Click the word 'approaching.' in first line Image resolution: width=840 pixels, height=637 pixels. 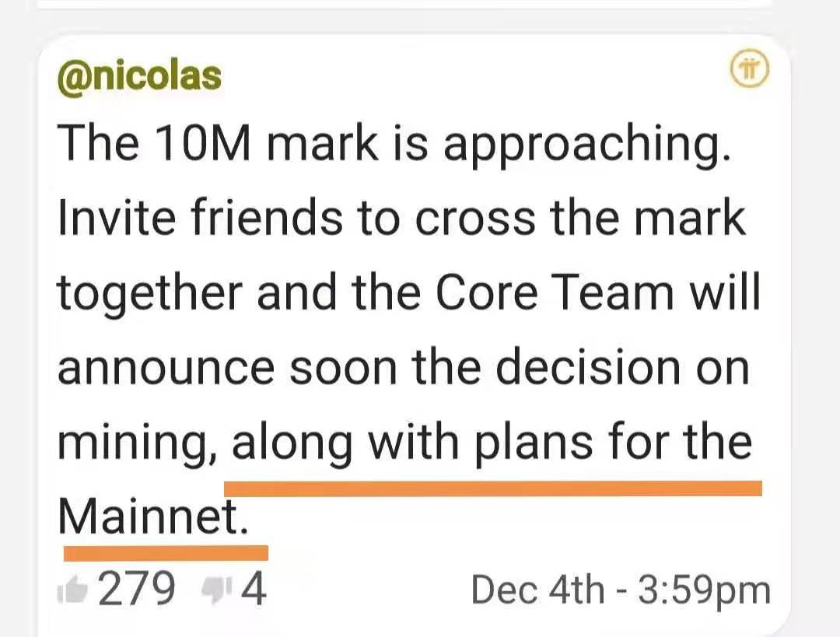(x=588, y=145)
